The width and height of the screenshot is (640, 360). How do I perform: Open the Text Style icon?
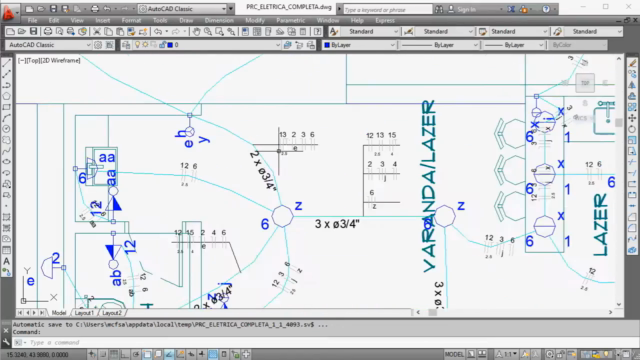334,31
